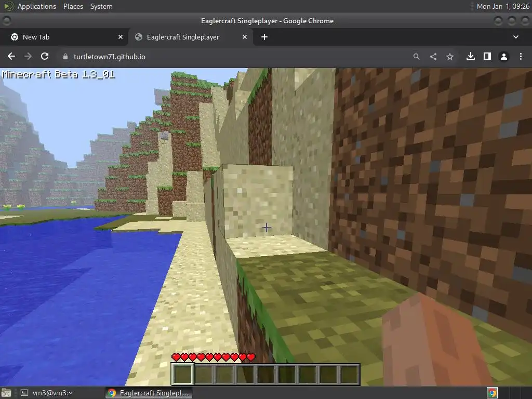Click the clock showing Mon Jan 1, 09:26
This screenshot has width=532, height=399.
tap(503, 6)
